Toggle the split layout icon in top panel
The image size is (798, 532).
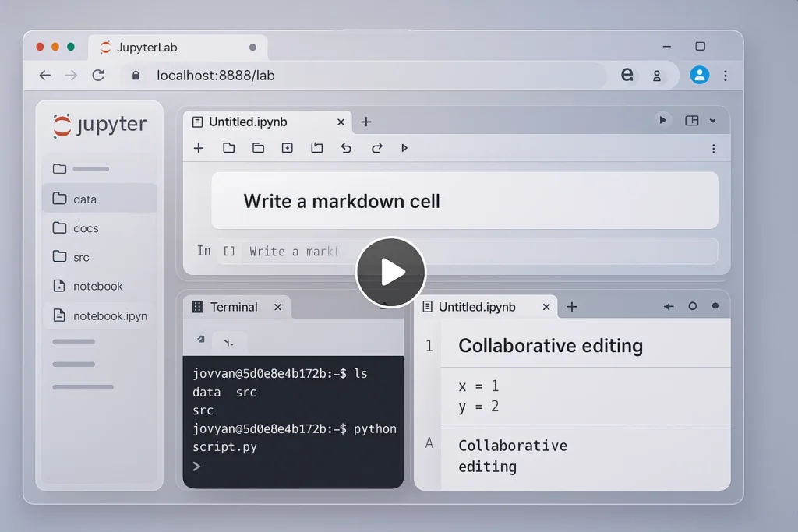691,121
